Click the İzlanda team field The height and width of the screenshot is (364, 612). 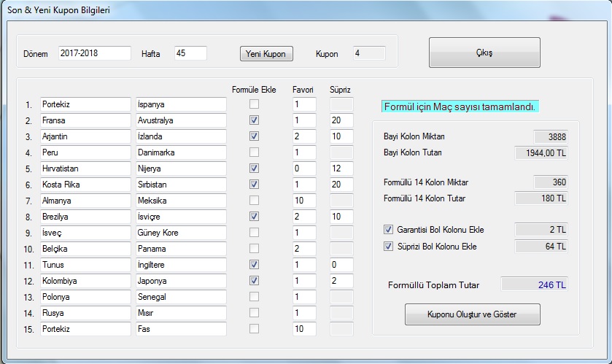tap(181, 136)
